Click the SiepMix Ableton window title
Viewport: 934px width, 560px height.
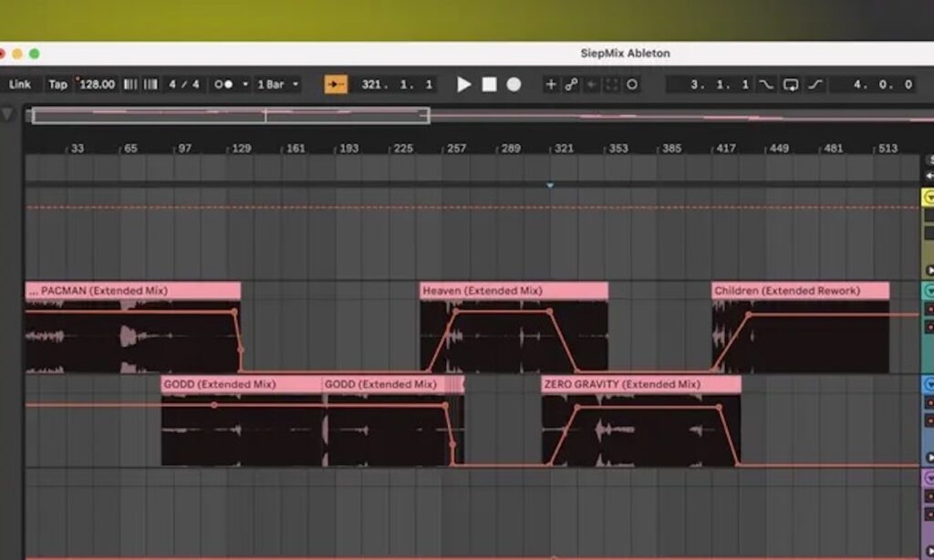click(625, 53)
